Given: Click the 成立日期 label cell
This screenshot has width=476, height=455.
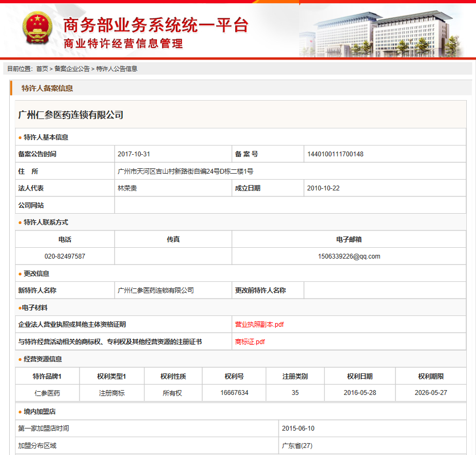Looking at the screenshot, I should coord(268,188).
